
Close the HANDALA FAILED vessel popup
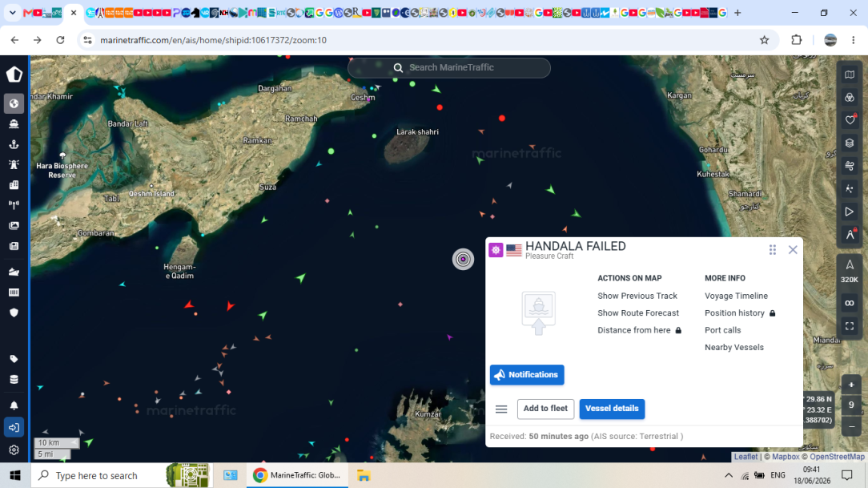[793, 250]
